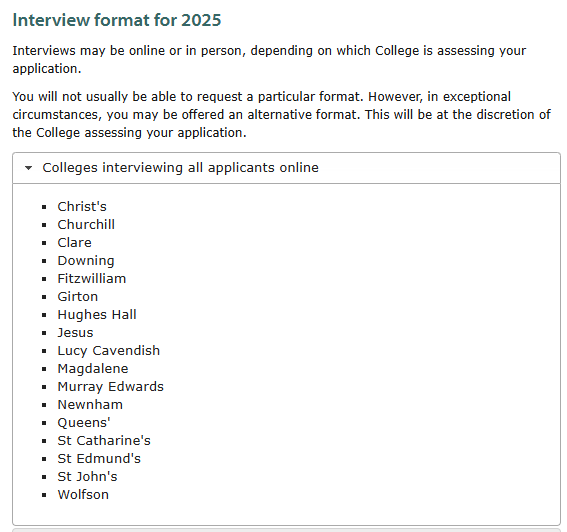This screenshot has height=532, width=567.
Task: Click the Queens' list entry
Action: 84,422
